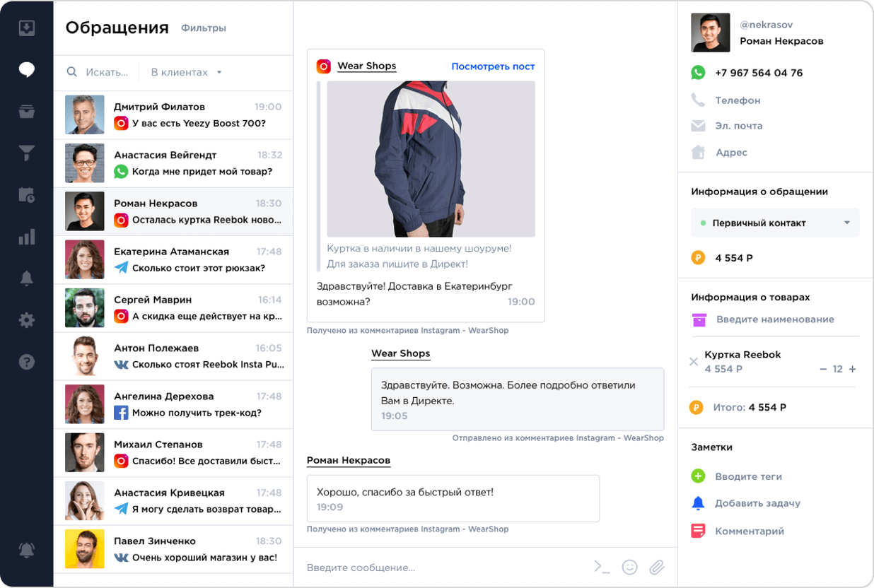874x588 pixels.
Task: Open the question mark help icon
Action: (x=27, y=362)
